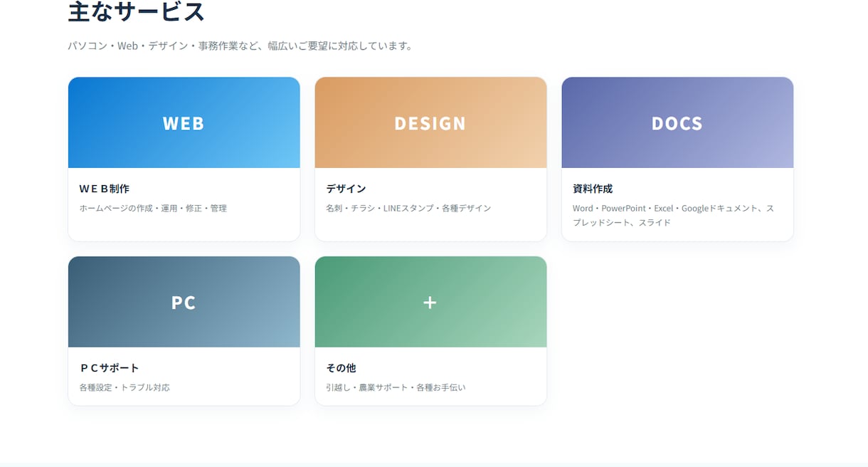Select the 資料作成 card title
Image resolution: width=868 pixels, height=467 pixels.
pos(593,189)
